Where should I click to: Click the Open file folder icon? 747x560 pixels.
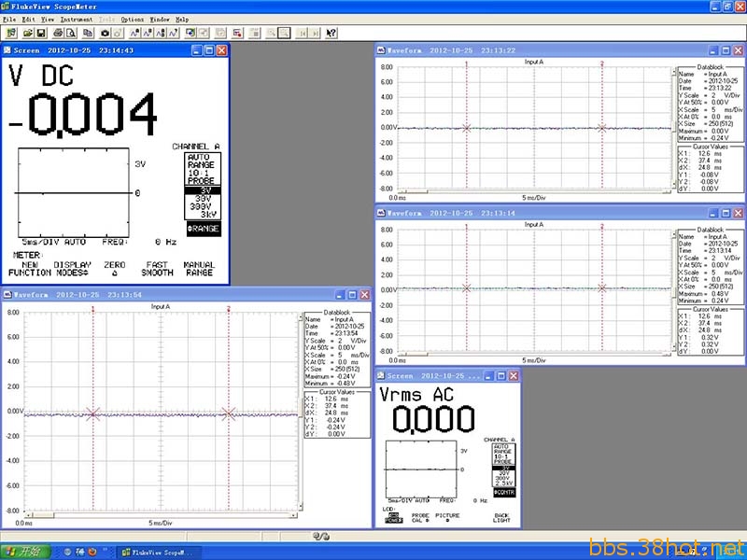pos(28,33)
